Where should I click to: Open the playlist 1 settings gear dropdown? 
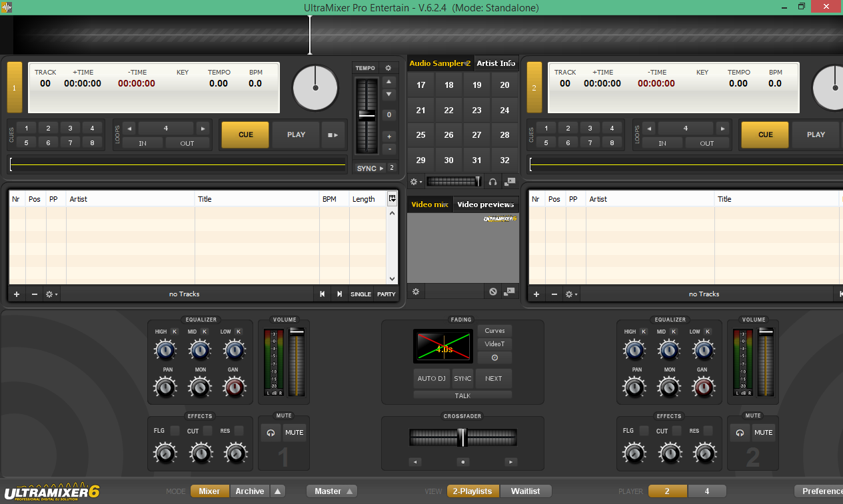pyautogui.click(x=51, y=294)
